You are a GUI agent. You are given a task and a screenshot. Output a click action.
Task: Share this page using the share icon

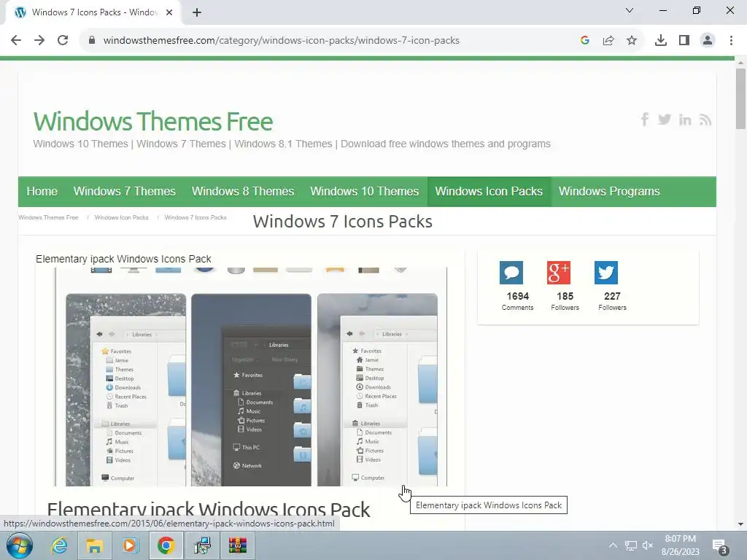click(x=608, y=41)
